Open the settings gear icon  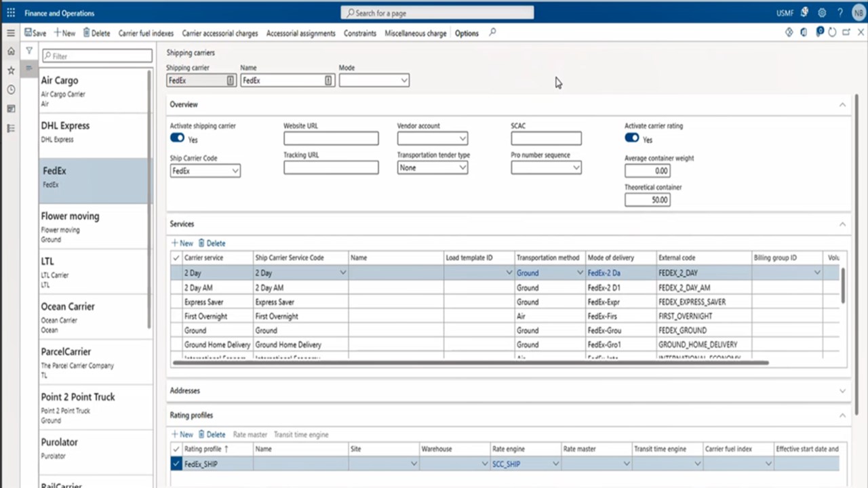pyautogui.click(x=822, y=13)
